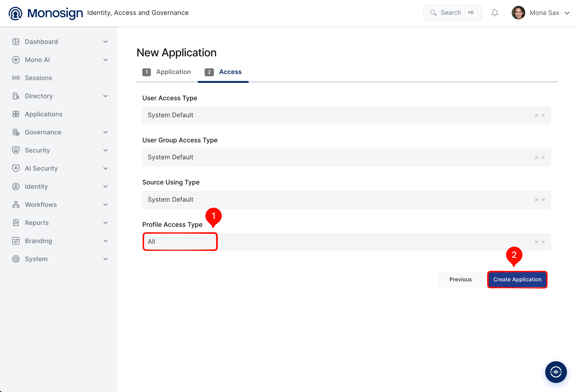The height and width of the screenshot is (392, 576).
Task: Click the Security shield icon
Action: click(16, 150)
